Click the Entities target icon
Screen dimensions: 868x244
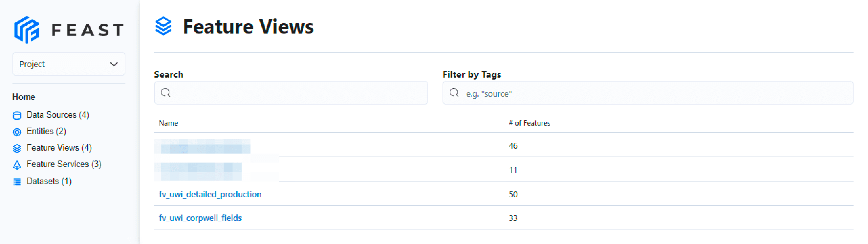[x=17, y=132]
